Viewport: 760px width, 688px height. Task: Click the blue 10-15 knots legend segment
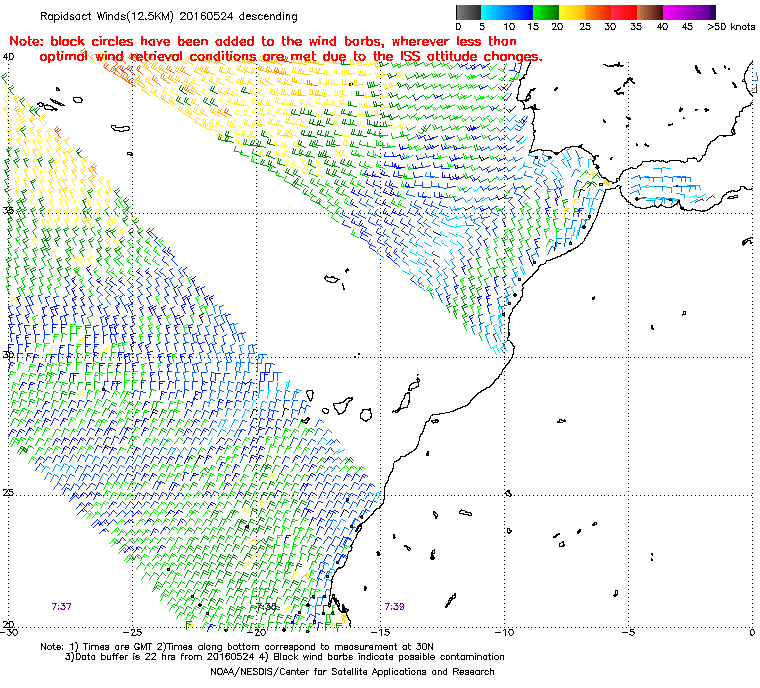[x=520, y=12]
